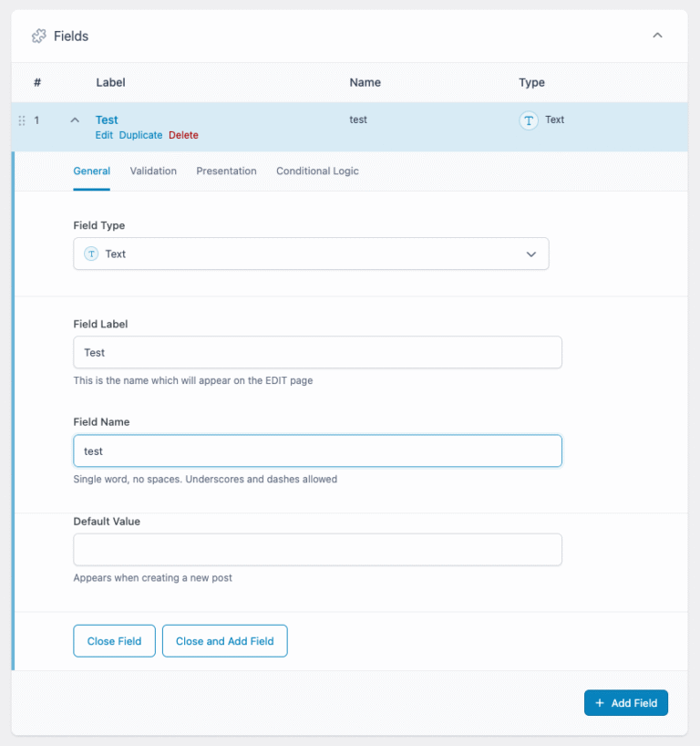This screenshot has height=746, width=700.
Task: Click the Default Value input box
Action: [x=318, y=550]
